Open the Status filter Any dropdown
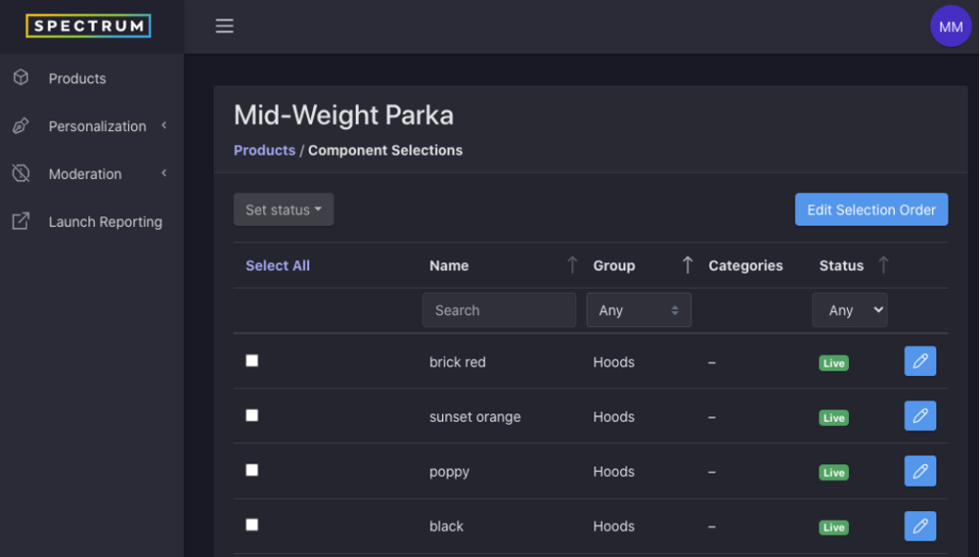Image resolution: width=980 pixels, height=557 pixels. point(850,310)
